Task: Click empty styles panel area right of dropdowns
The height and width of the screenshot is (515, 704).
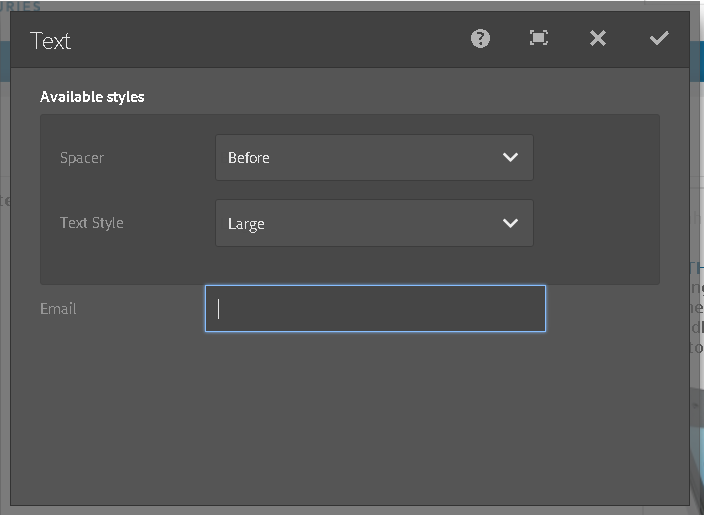Action: (x=595, y=200)
